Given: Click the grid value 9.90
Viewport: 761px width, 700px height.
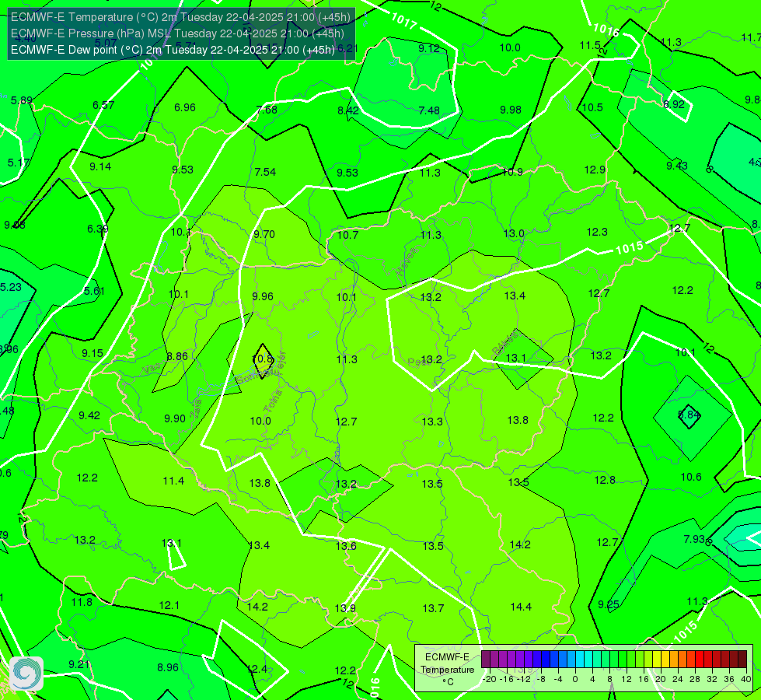Looking at the screenshot, I should (x=175, y=418).
